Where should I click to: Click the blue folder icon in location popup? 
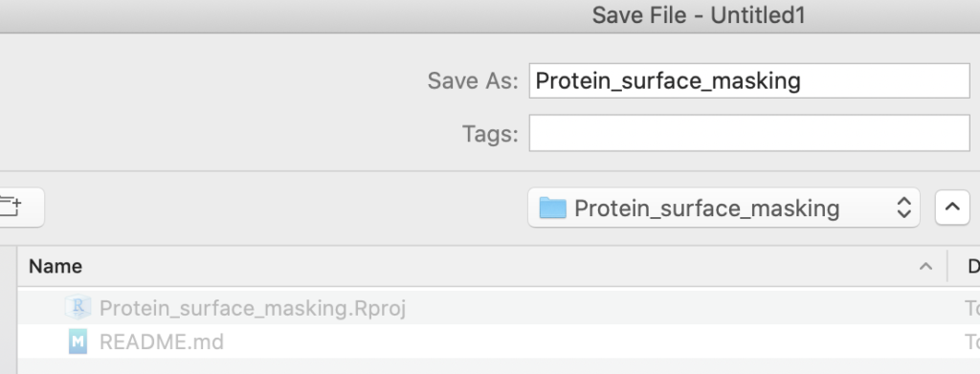[x=552, y=208]
